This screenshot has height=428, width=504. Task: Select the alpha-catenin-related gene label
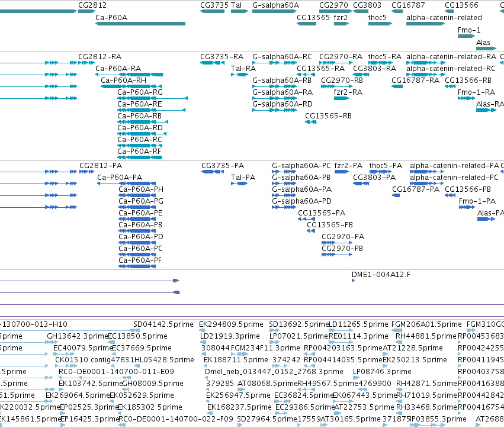click(x=444, y=17)
